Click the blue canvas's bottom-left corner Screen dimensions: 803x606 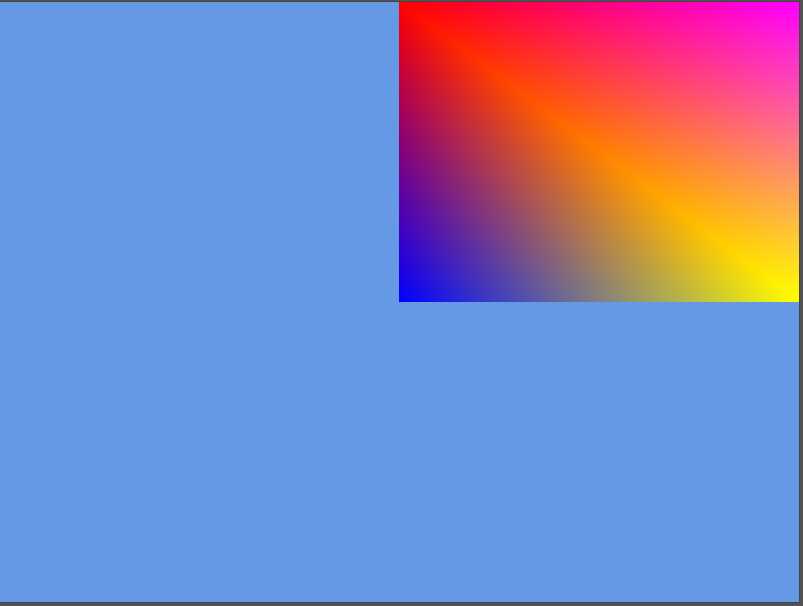tap(3, 599)
